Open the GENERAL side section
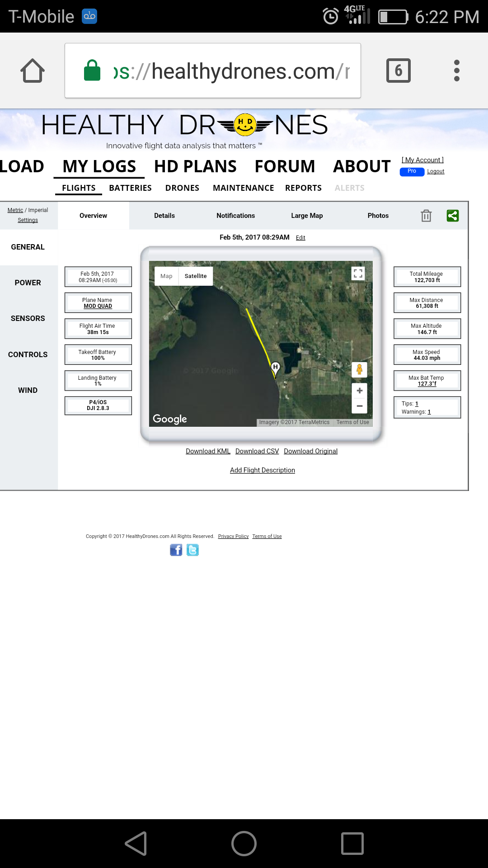Image resolution: width=488 pixels, height=868 pixels. click(28, 247)
